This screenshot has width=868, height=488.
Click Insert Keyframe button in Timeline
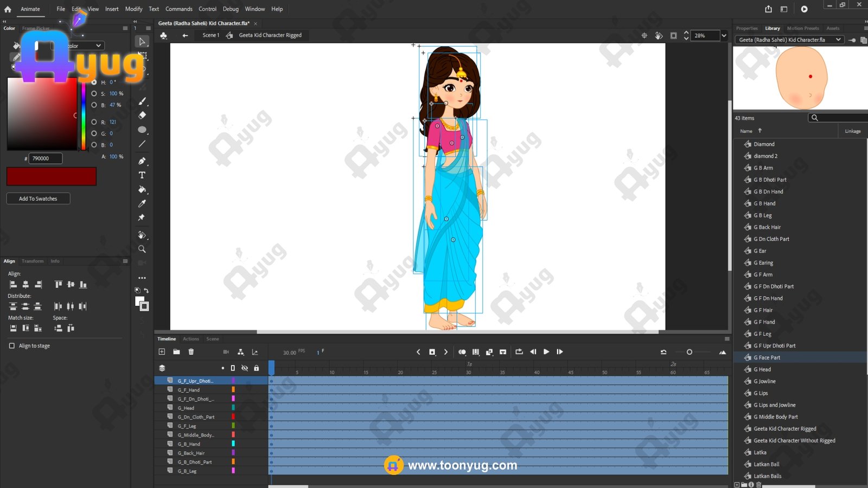pos(432,352)
